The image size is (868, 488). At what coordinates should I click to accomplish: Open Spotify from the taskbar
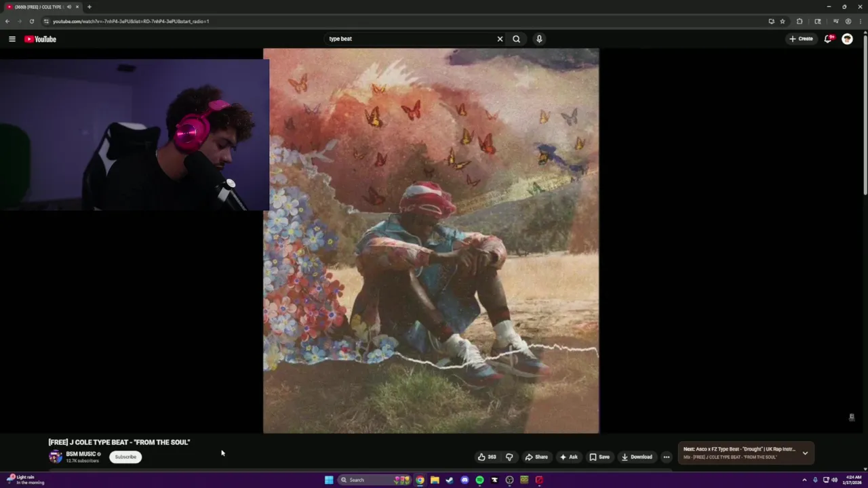(x=479, y=480)
